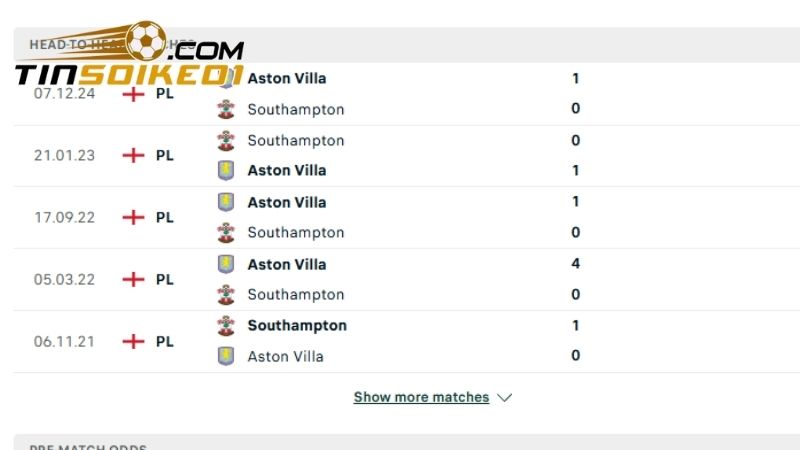
Task: Click the Aston Villa crest in the 06.11.21 match
Action: tap(226, 356)
